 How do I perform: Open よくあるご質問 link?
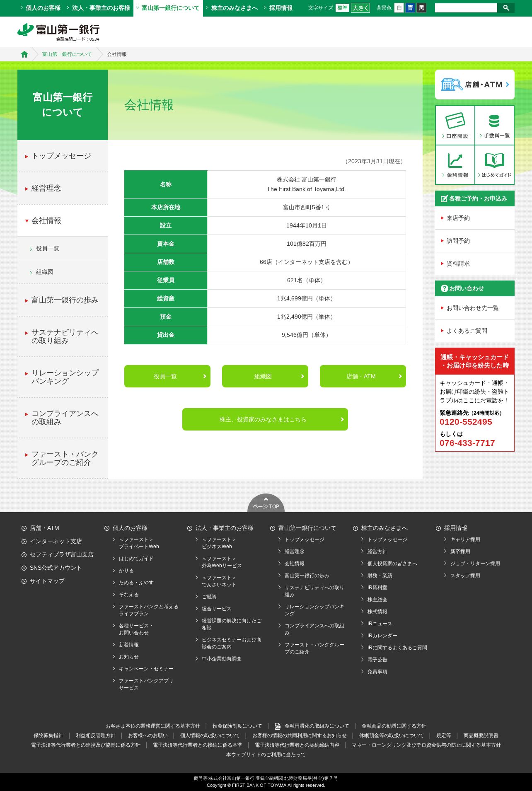(475, 331)
